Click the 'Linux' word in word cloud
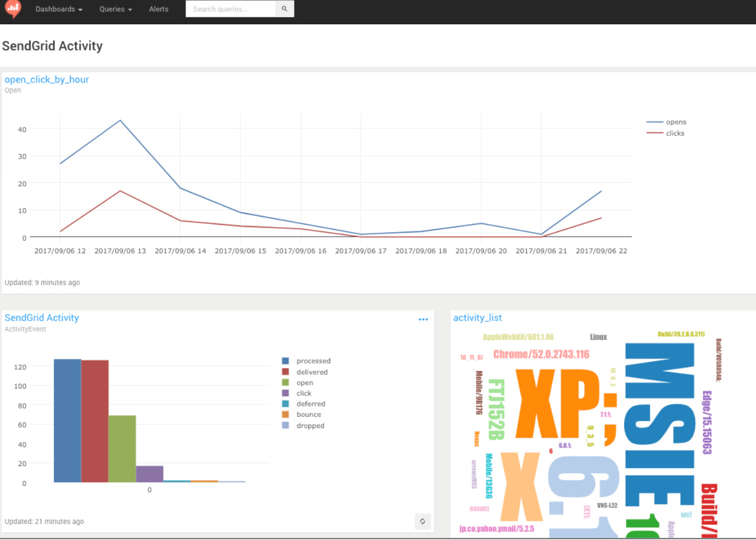Viewport: 756px width, 540px height. pyautogui.click(x=598, y=337)
